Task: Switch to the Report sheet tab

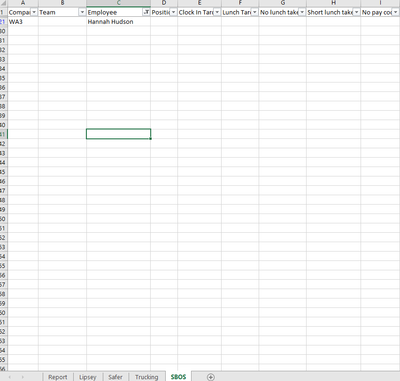Action: pos(58,377)
